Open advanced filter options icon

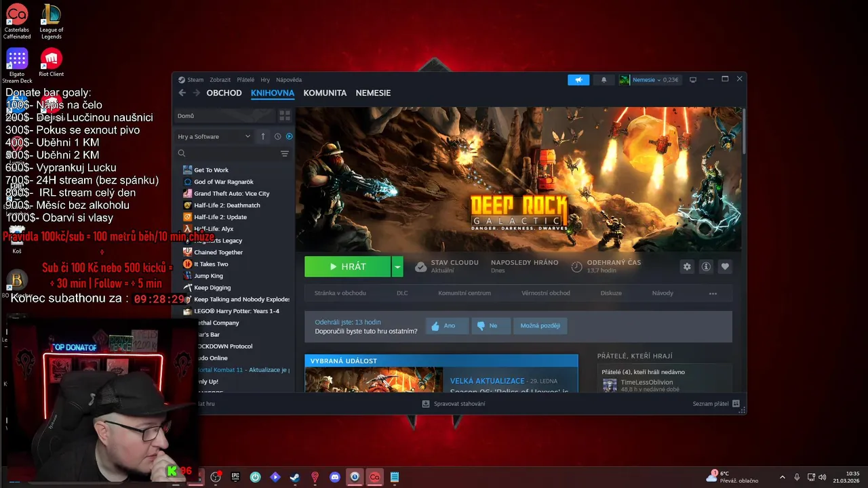[x=285, y=154]
